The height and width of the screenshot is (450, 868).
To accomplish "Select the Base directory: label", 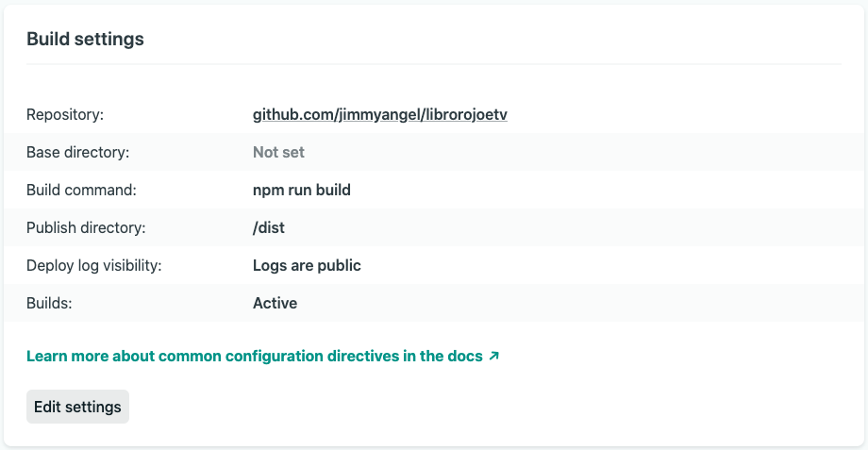I will click(x=77, y=152).
